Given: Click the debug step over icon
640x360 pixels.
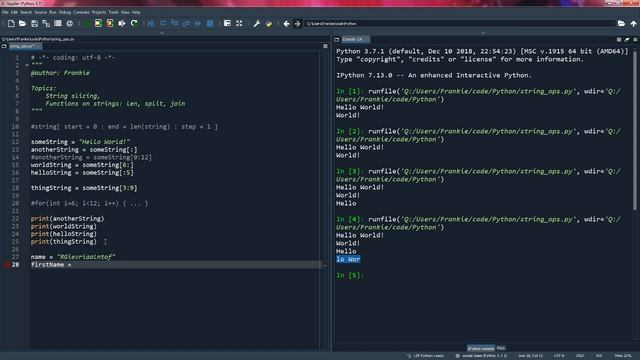Looking at the screenshot, I should click(x=163, y=24).
